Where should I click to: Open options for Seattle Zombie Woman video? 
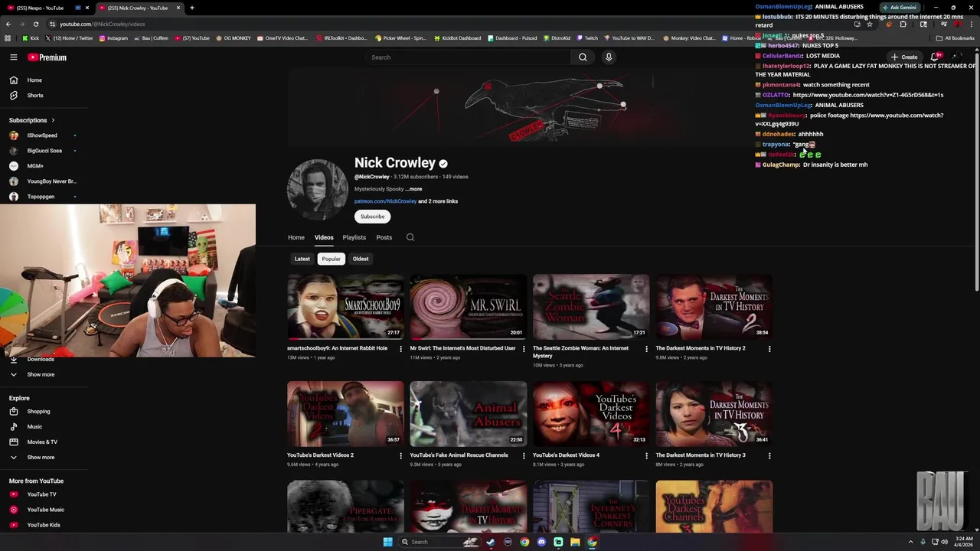click(646, 349)
